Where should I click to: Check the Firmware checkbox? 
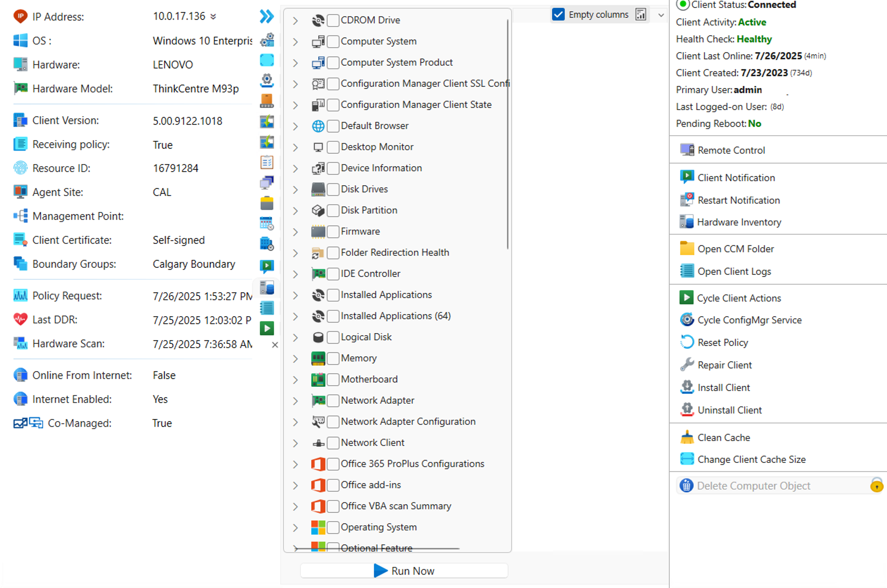tap(333, 232)
